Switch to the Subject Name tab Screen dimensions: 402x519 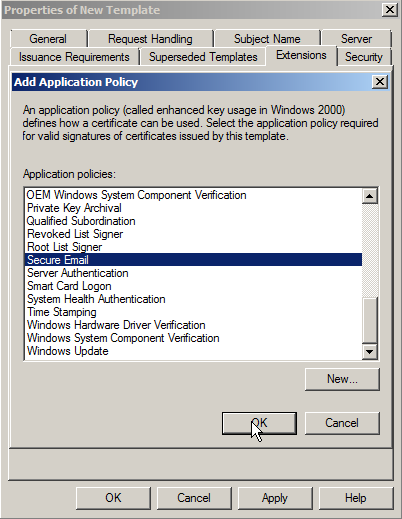[267, 39]
